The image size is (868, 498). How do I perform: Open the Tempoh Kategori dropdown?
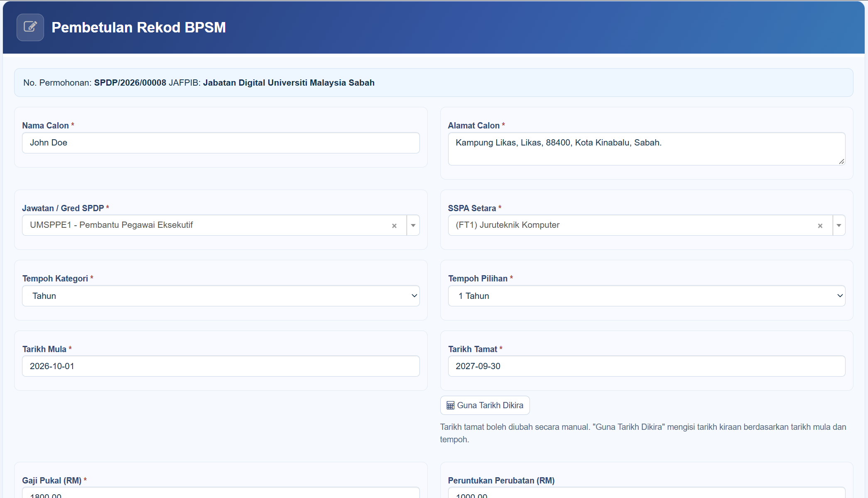221,296
